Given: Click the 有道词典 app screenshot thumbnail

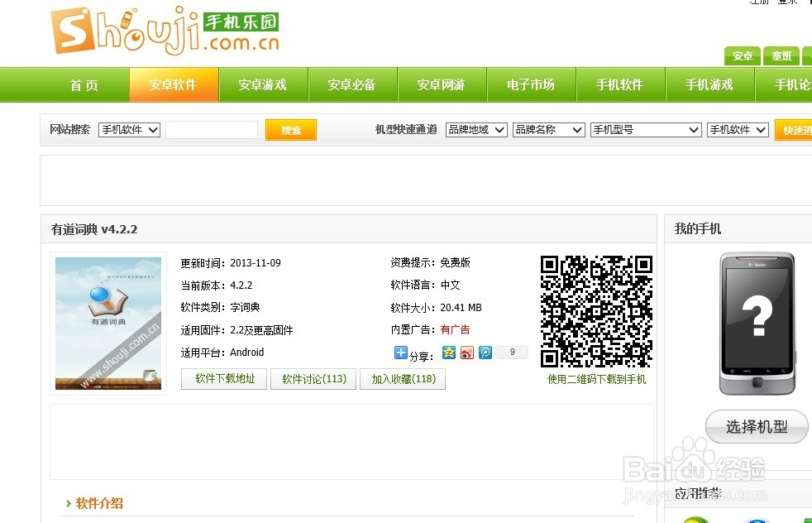Looking at the screenshot, I should coord(107,323).
